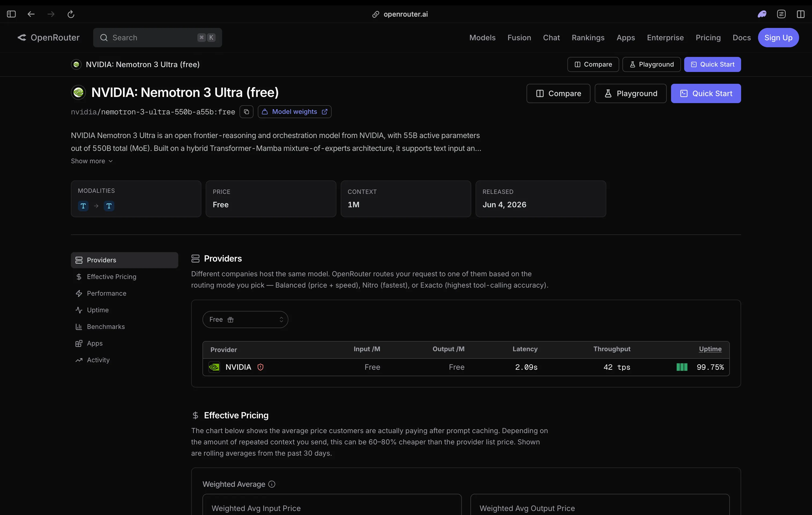Copy the model slug with the copy icon

point(247,112)
